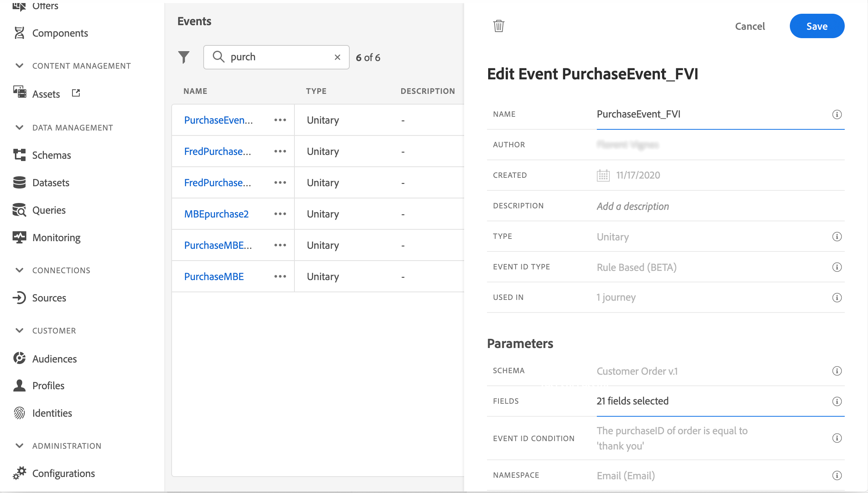Click Cancel in the edit panel
Viewport: 868px width, 493px height.
[x=750, y=26]
